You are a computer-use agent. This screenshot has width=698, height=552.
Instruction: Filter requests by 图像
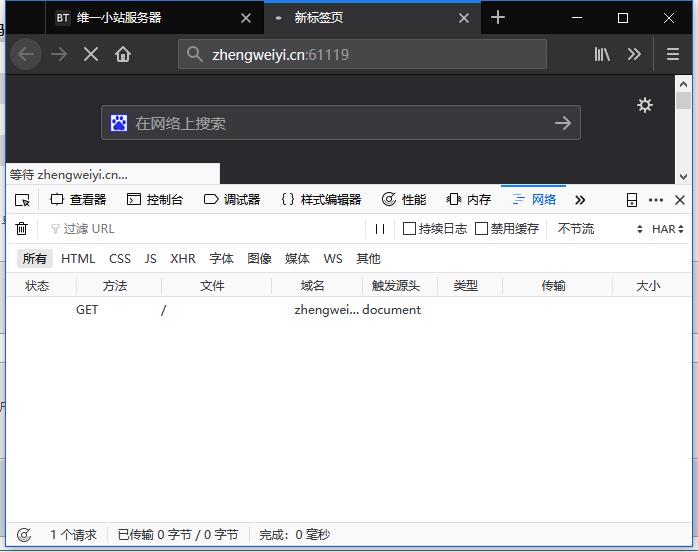coord(259,259)
